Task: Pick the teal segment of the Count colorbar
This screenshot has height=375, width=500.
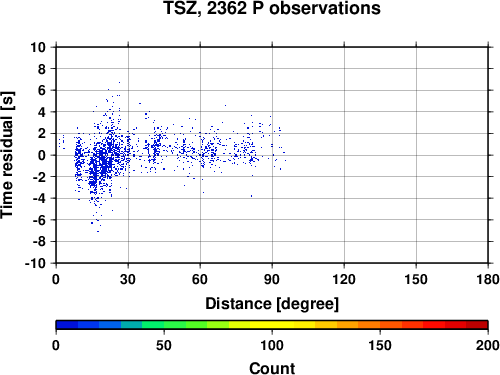Action: [x=132, y=325]
